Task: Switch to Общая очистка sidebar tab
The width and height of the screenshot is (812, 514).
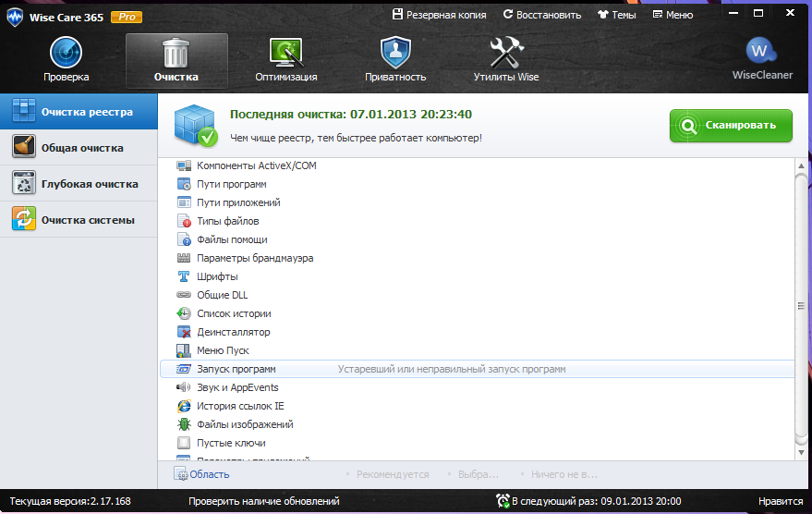Action: click(79, 148)
